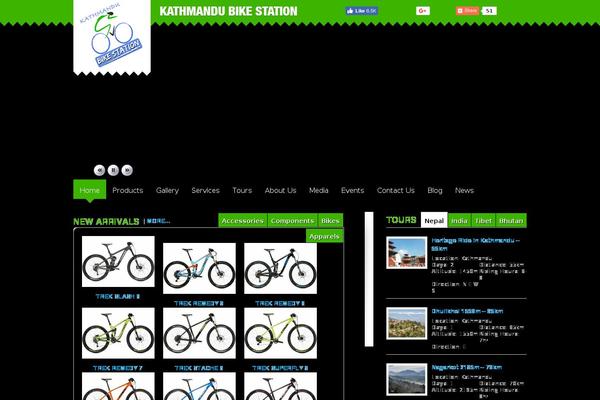Click the Trek Superfly product name
Screen dimensions: 600x400
click(x=280, y=368)
